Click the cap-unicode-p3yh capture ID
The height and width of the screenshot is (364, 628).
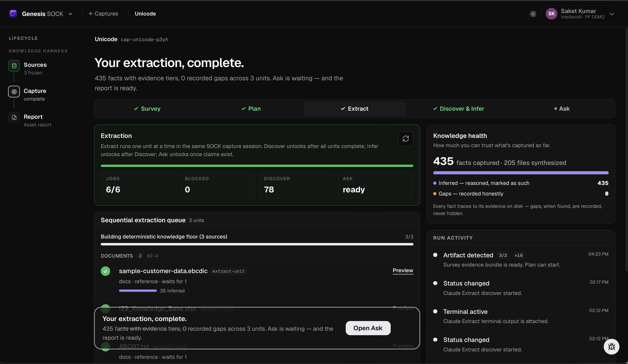click(x=145, y=40)
